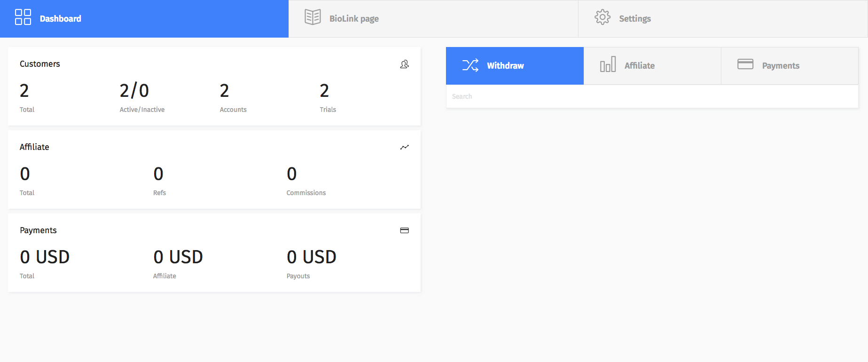
Task: Open the Dashboard tab
Action: (x=144, y=19)
